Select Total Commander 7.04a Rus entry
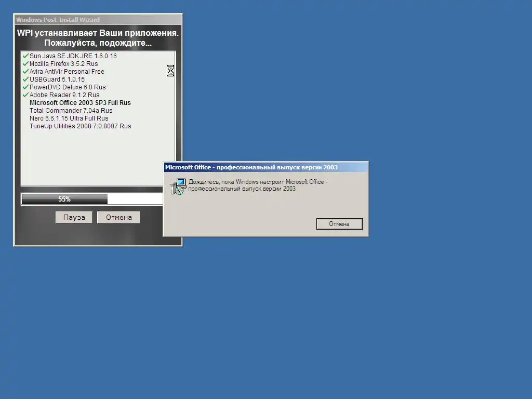532x399 pixels. 71,110
